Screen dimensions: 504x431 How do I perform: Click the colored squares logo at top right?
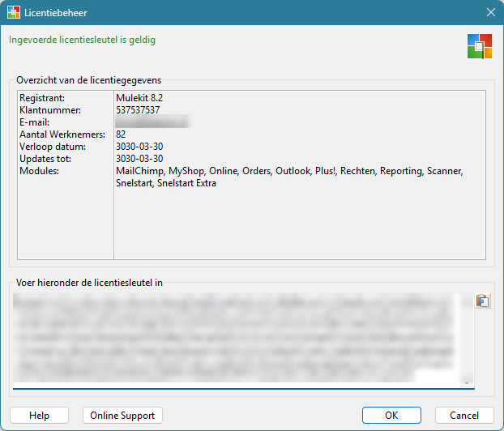coord(479,46)
